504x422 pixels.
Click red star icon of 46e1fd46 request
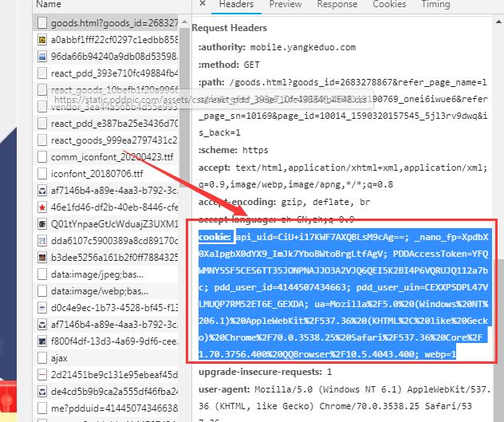(42, 207)
